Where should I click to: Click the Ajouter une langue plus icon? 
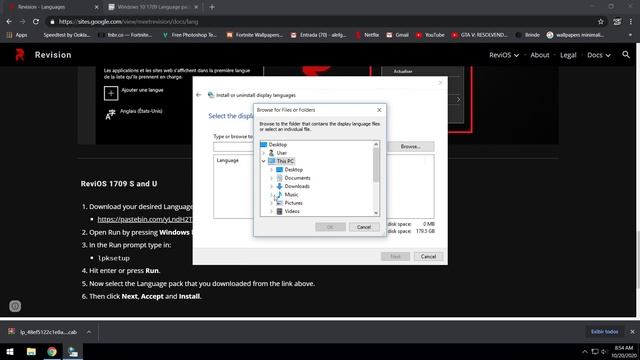(x=111, y=93)
